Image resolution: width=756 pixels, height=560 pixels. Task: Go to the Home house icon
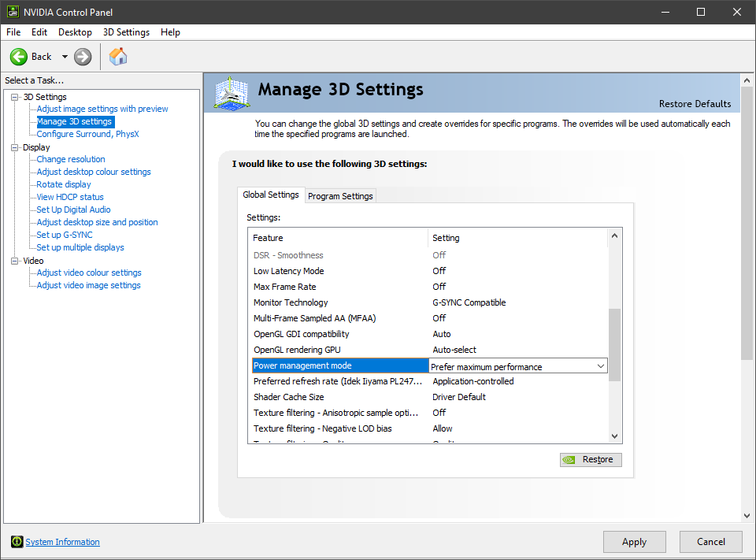coord(118,57)
